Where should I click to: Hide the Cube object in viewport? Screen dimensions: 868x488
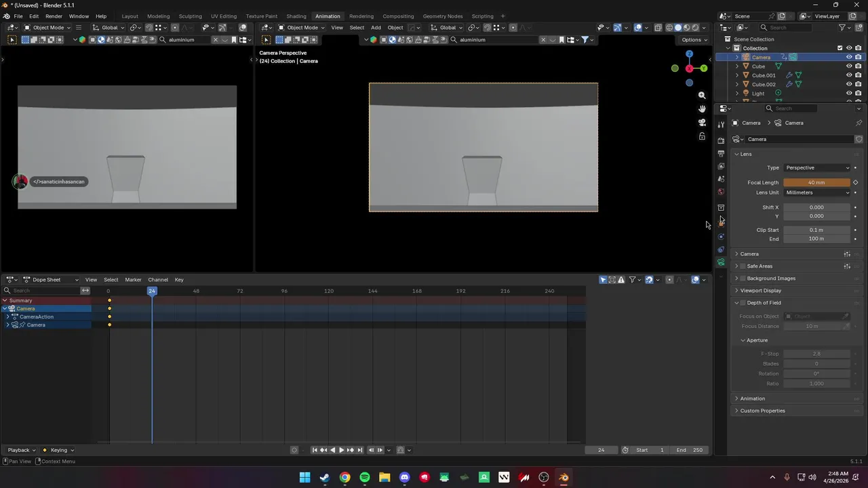[x=848, y=66]
